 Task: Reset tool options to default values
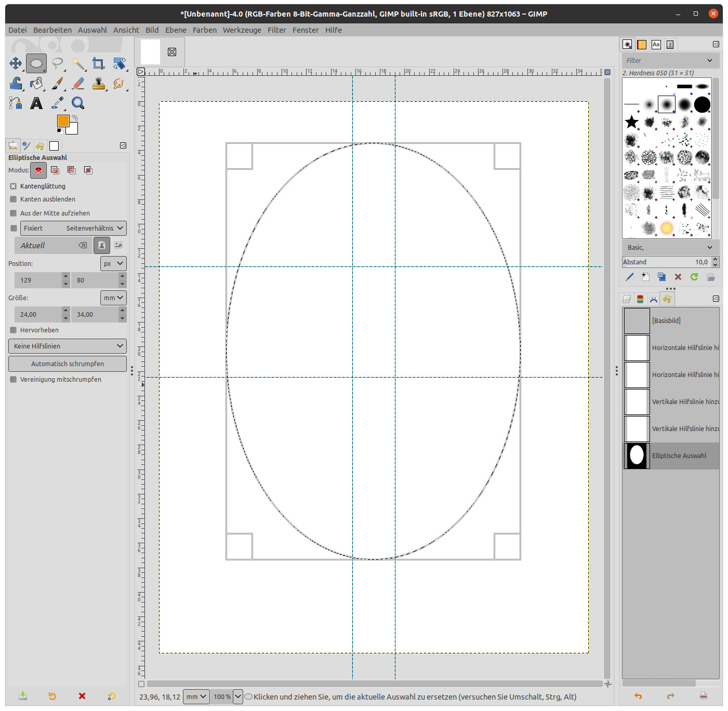(111, 696)
